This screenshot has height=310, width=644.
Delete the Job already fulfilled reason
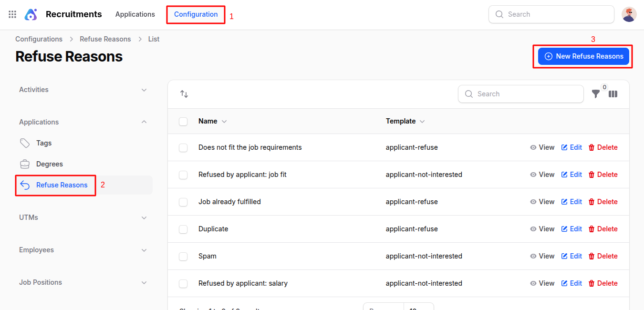603,202
